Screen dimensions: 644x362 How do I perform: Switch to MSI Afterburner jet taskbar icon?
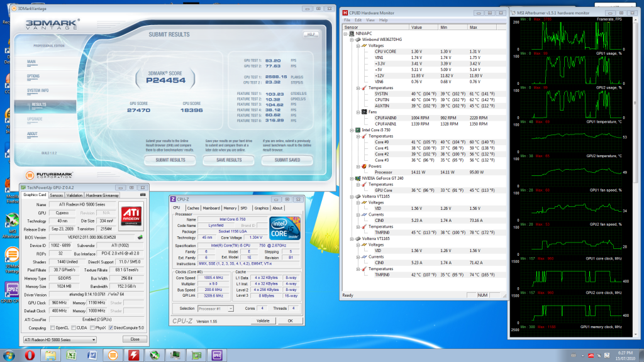155,355
